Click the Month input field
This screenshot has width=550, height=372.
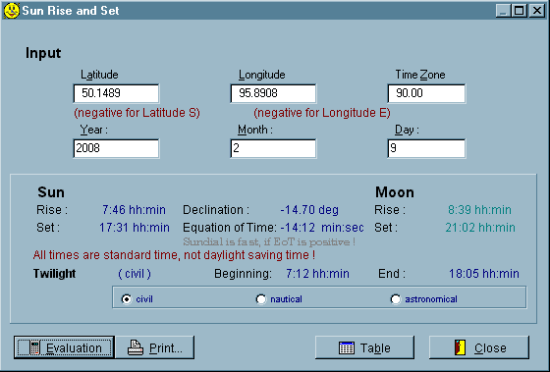coord(273,148)
